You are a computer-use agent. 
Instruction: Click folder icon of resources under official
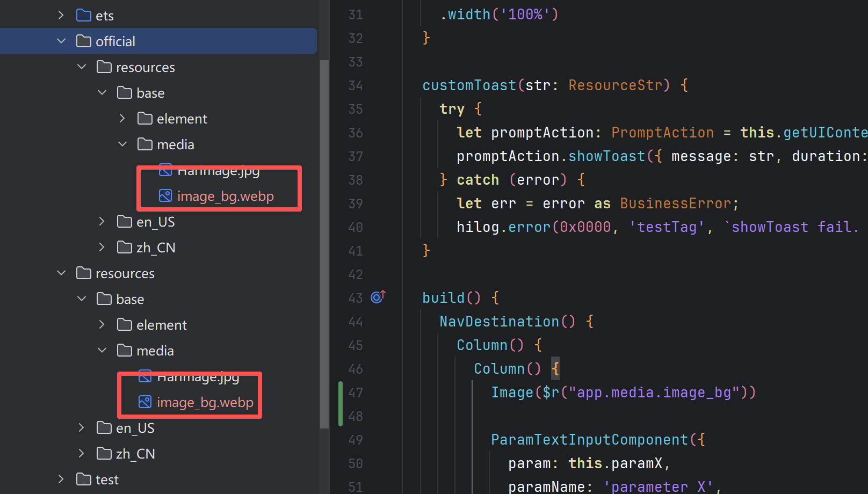pyautogui.click(x=104, y=67)
